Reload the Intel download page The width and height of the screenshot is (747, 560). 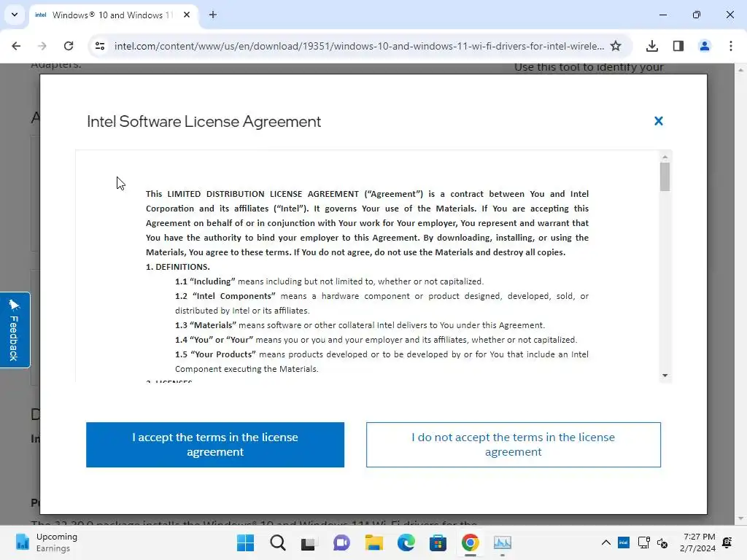click(69, 46)
